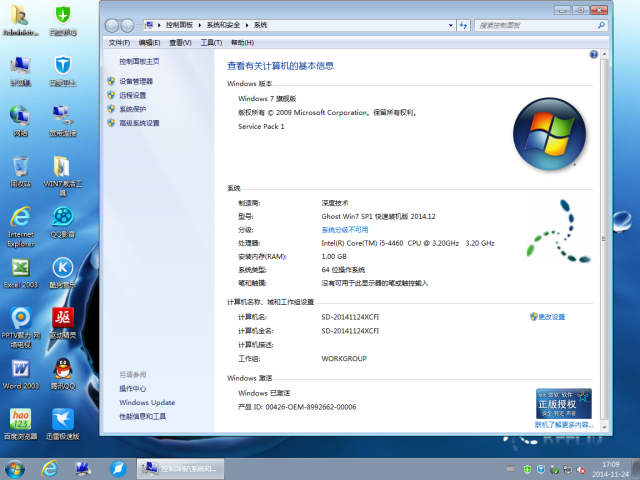640x480 pixels.
Task: Open 远程设置 in the sidebar
Action: click(x=133, y=95)
